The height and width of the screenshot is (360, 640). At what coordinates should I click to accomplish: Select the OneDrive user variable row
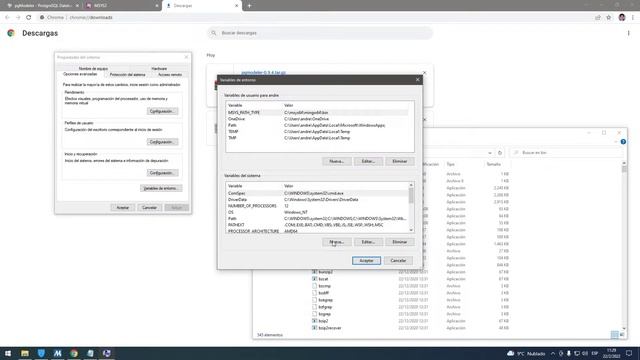pos(317,119)
